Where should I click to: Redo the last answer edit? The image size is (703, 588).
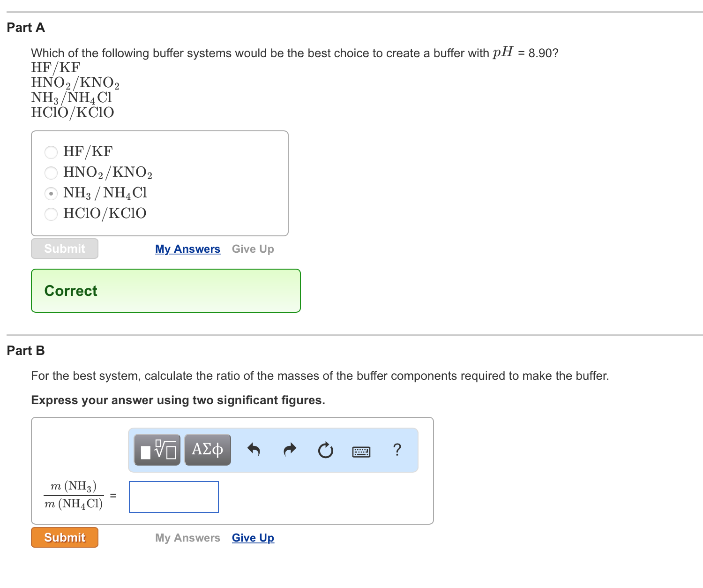coord(289,450)
